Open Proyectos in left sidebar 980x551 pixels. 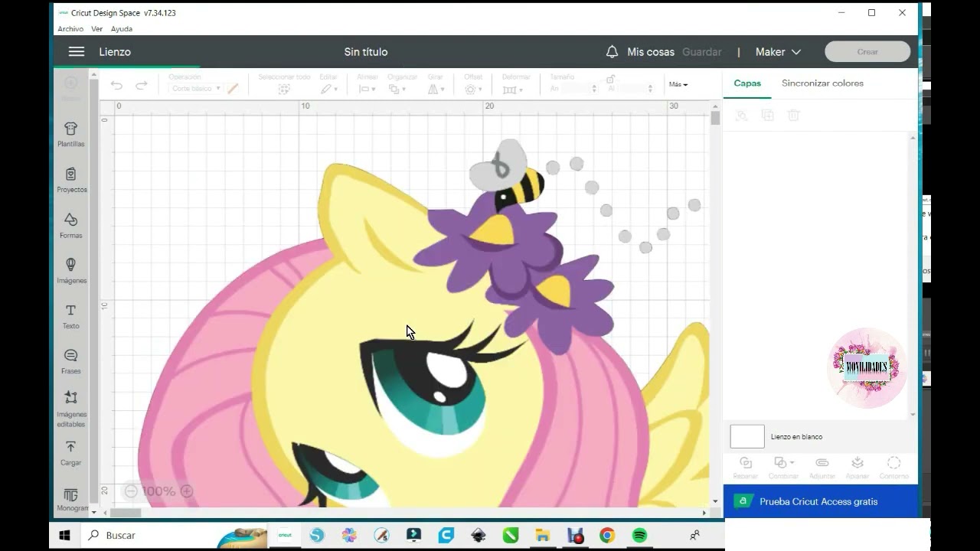point(71,181)
